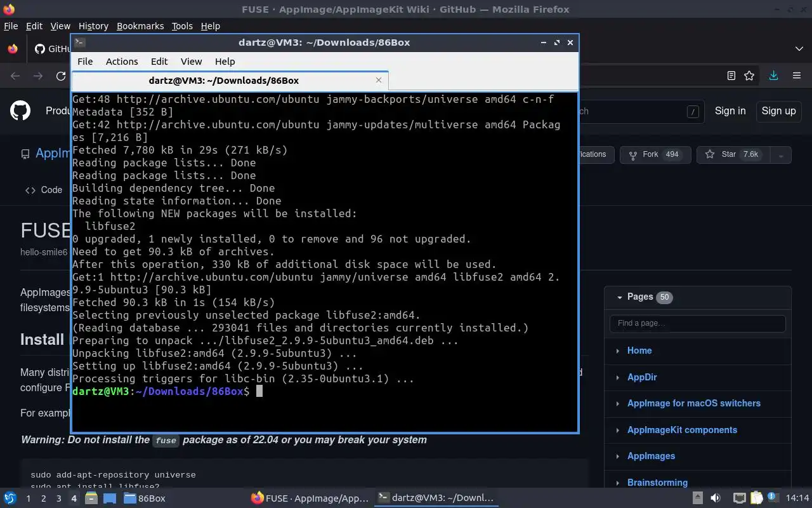Open the Firefox hamburger menu
Screen dimensions: 812x508
(x=797, y=76)
